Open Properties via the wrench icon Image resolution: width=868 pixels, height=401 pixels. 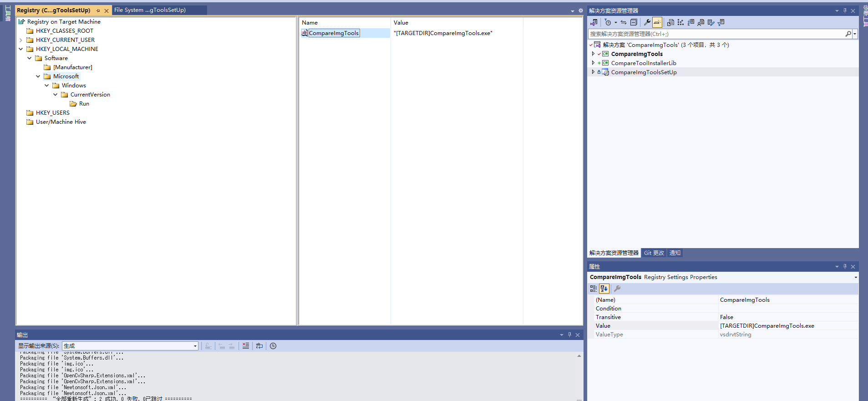click(x=647, y=22)
